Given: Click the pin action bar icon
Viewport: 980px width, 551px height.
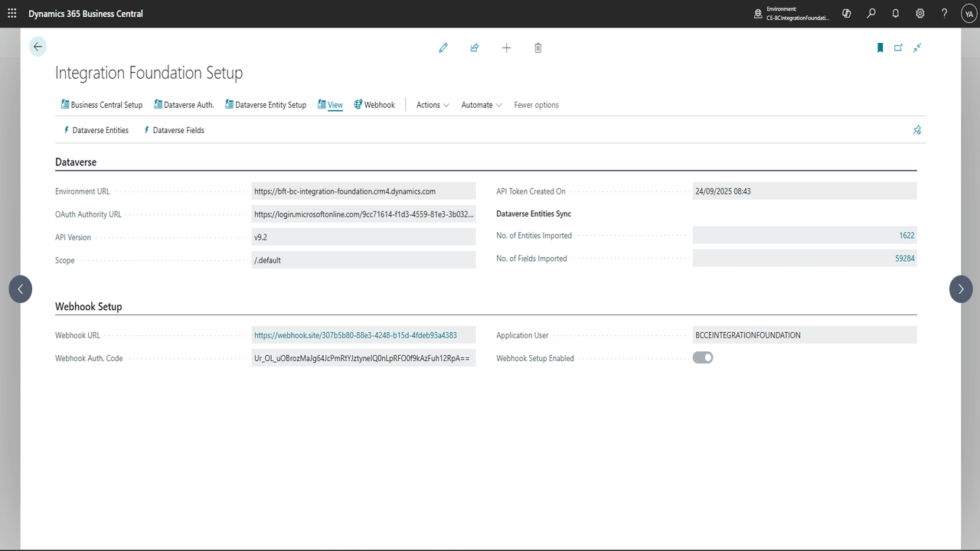Looking at the screenshot, I should coord(917,130).
